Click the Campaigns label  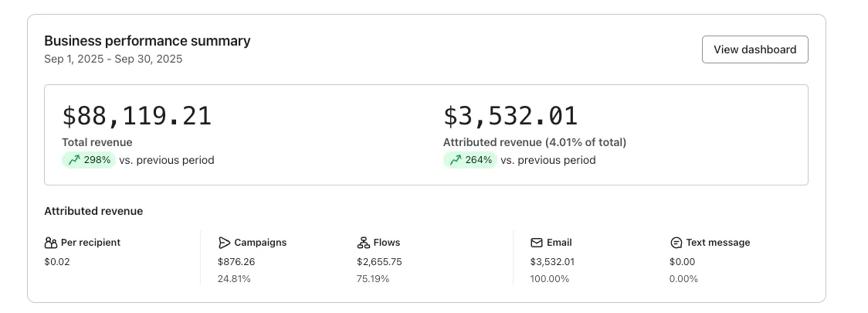pyautogui.click(x=260, y=243)
